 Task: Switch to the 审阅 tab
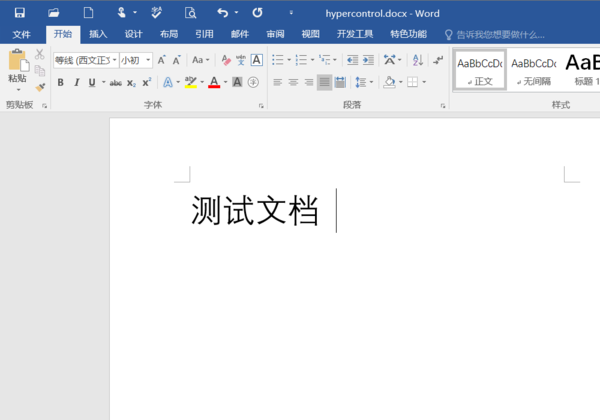[276, 34]
